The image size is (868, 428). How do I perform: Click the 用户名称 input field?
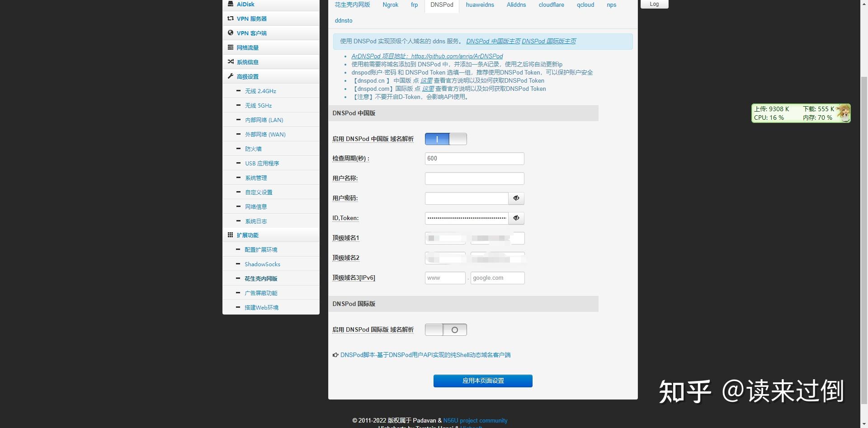474,179
